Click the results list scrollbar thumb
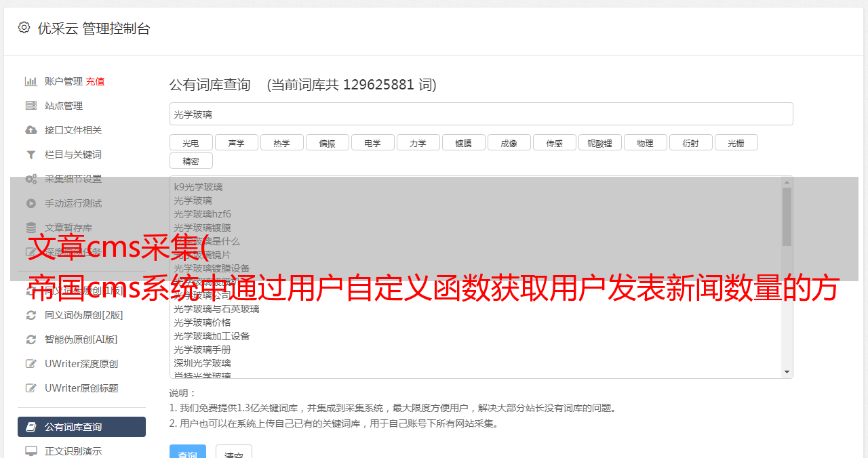This screenshot has height=458, width=868. (787, 217)
